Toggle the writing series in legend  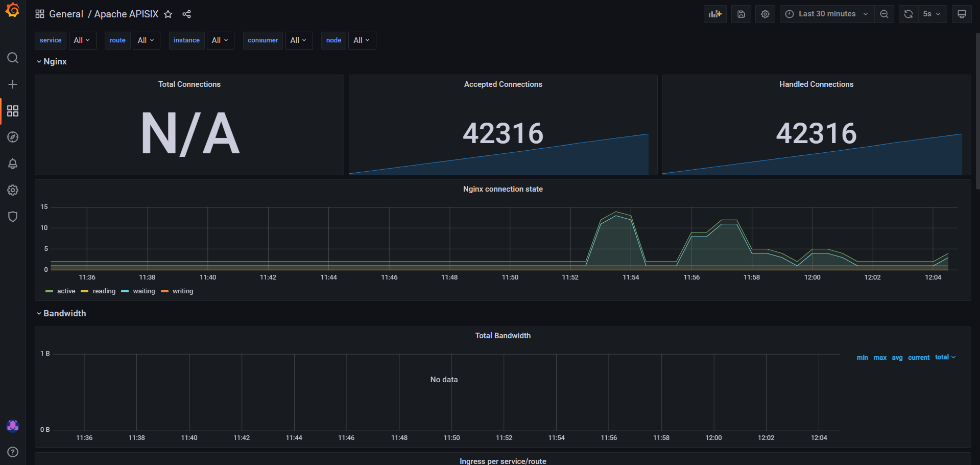pos(183,291)
